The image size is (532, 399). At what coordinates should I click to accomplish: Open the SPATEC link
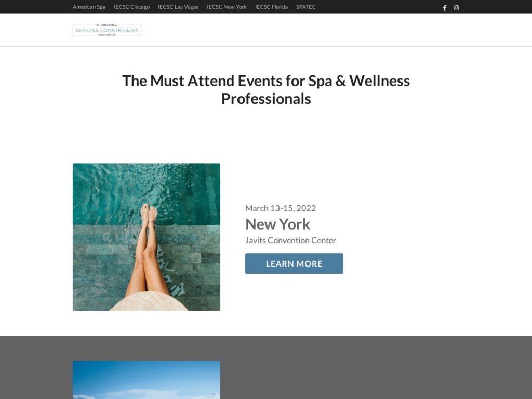(305, 7)
